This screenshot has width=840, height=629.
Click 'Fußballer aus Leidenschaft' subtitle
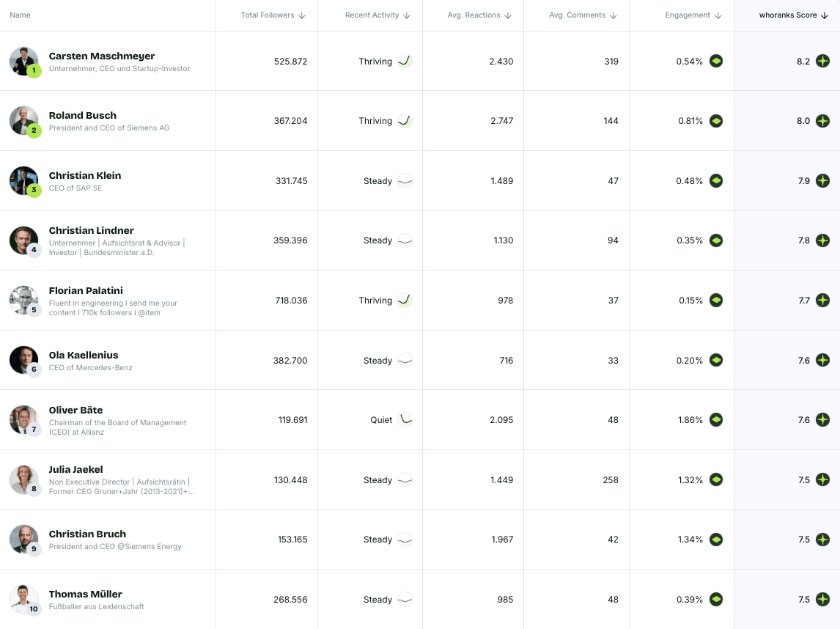pos(97,606)
